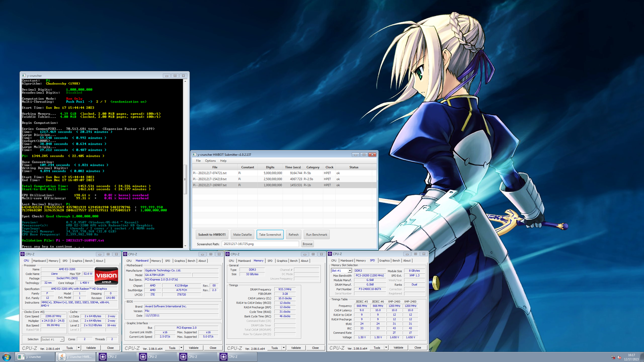Click the Run Benchmark button

(x=317, y=235)
